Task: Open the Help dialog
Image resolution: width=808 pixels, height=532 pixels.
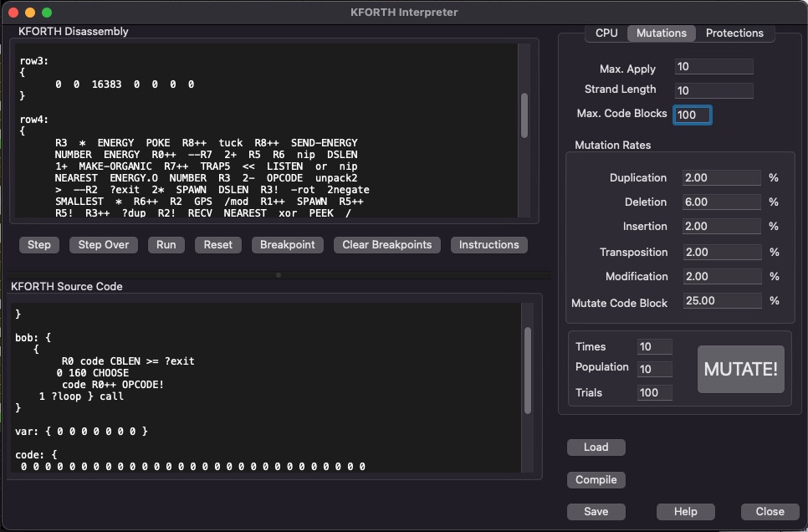Action: (685, 512)
